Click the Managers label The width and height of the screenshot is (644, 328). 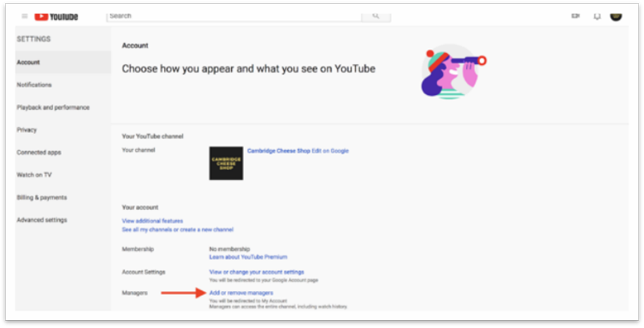[x=134, y=293]
